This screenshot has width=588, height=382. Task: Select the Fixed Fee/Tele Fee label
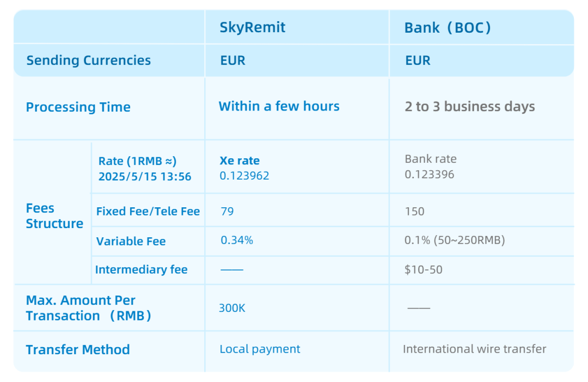(x=148, y=212)
